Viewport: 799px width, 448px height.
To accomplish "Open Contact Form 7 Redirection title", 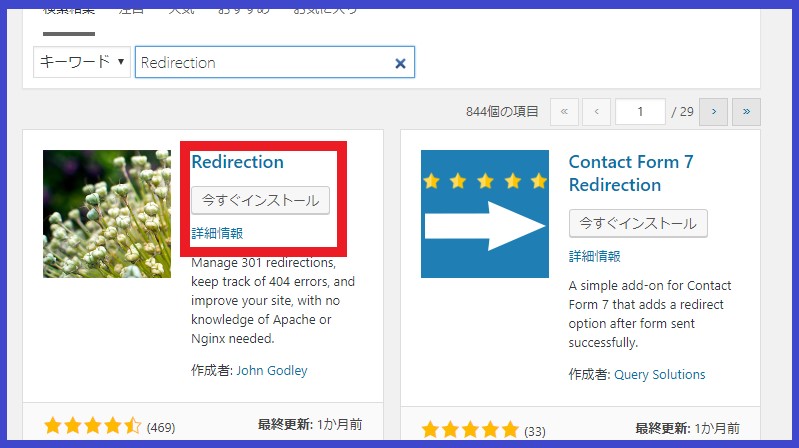I will pyautogui.click(x=631, y=173).
